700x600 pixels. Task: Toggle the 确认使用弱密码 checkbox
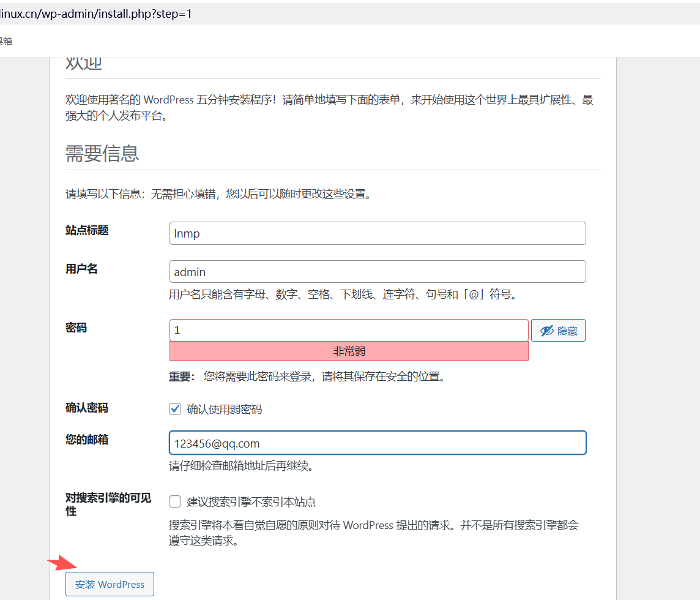coord(175,409)
